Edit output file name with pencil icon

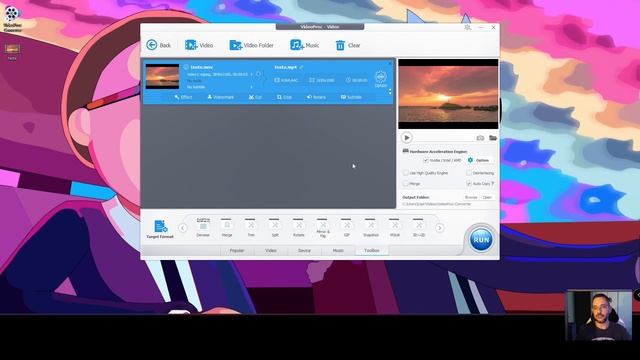301,67
